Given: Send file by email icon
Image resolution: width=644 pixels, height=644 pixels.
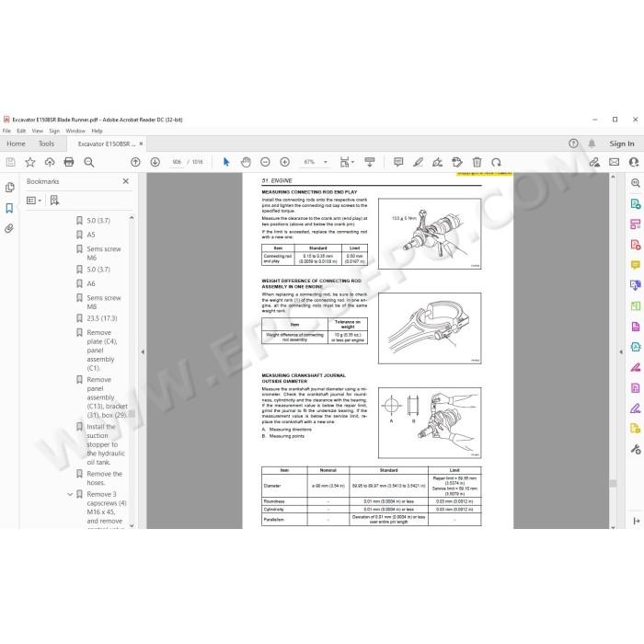Looking at the screenshot, I should pos(614,162).
